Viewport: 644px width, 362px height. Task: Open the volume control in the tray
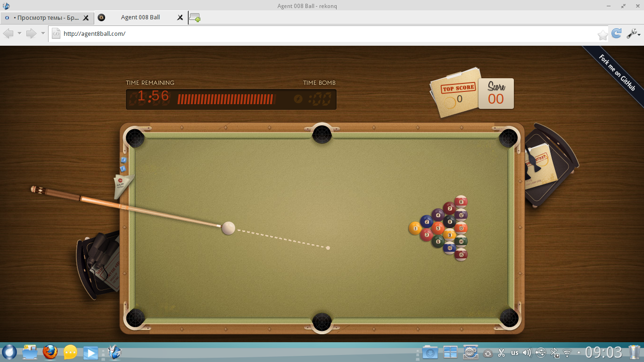coord(527,353)
